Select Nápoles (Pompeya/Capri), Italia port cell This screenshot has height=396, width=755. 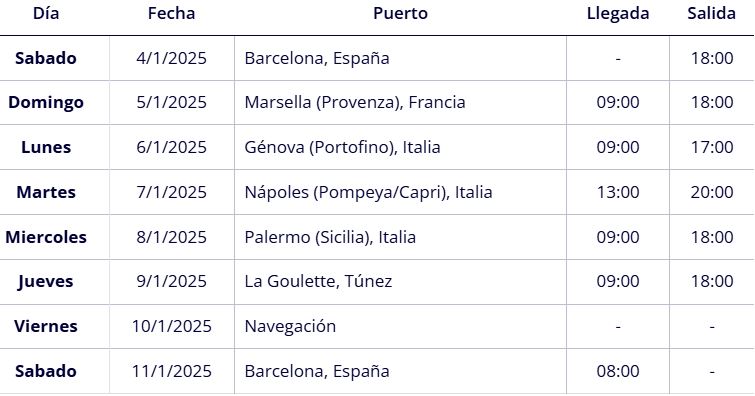coord(368,192)
